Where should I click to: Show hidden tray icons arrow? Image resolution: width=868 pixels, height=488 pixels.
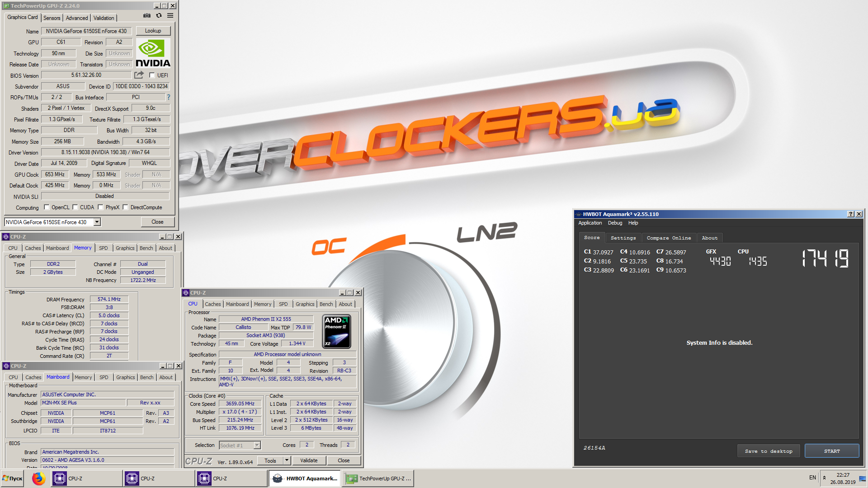tap(824, 478)
